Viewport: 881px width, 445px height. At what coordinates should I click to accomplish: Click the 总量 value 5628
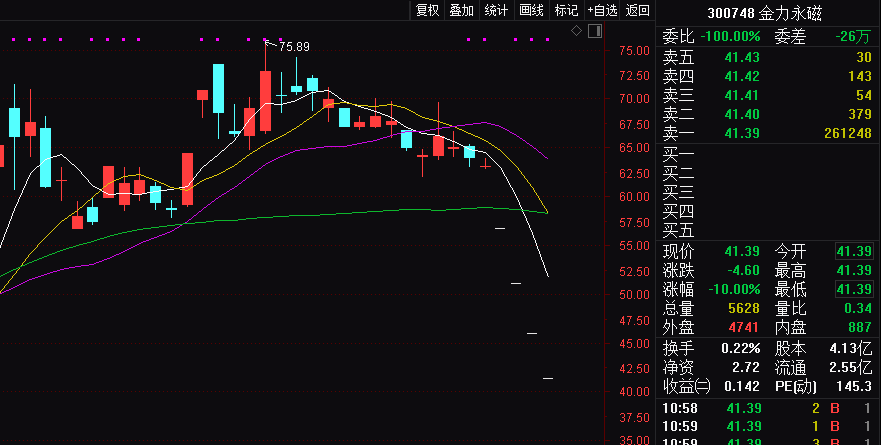tap(744, 308)
